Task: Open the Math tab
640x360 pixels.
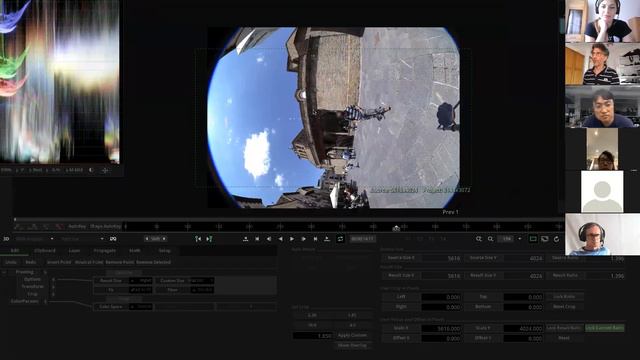Action: point(135,251)
